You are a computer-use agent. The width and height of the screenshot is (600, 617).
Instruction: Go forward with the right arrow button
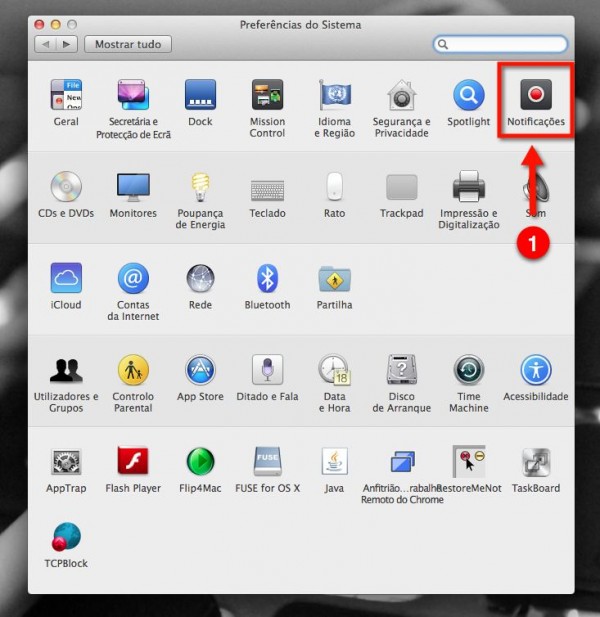coord(67,44)
